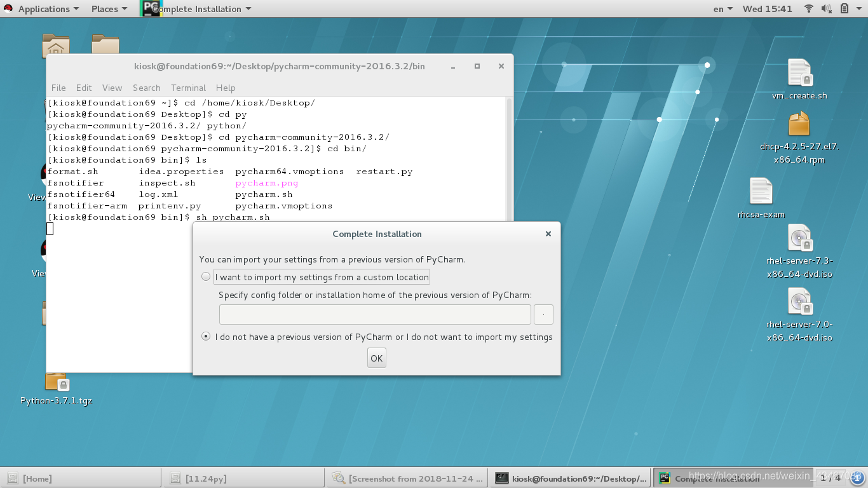Viewport: 868px width, 488px height.
Task: Open the terminal Search menu
Action: coord(147,88)
